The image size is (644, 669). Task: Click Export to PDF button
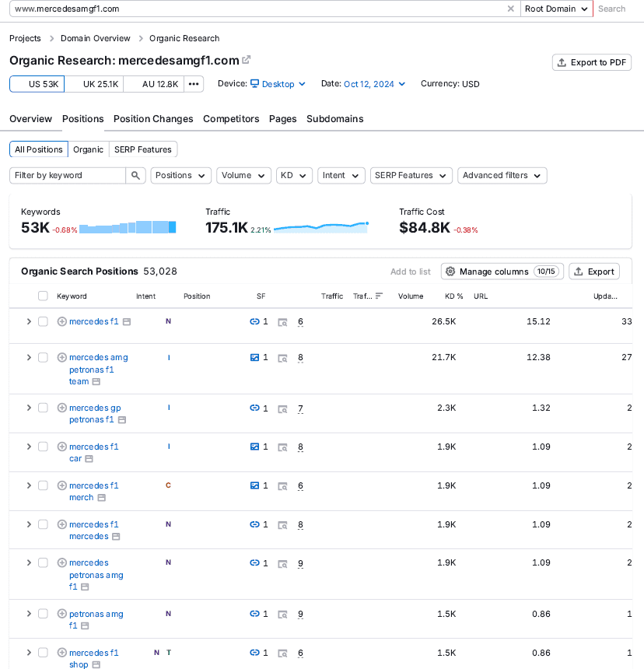[x=592, y=62]
